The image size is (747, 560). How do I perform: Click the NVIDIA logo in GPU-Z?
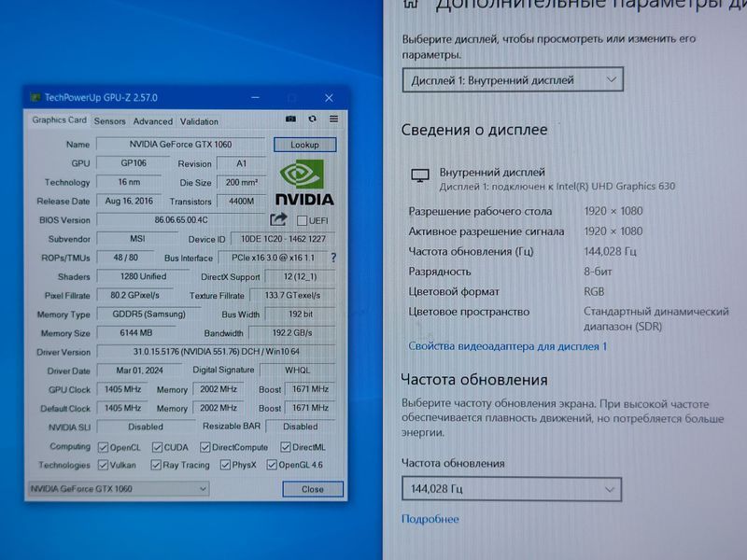(304, 182)
